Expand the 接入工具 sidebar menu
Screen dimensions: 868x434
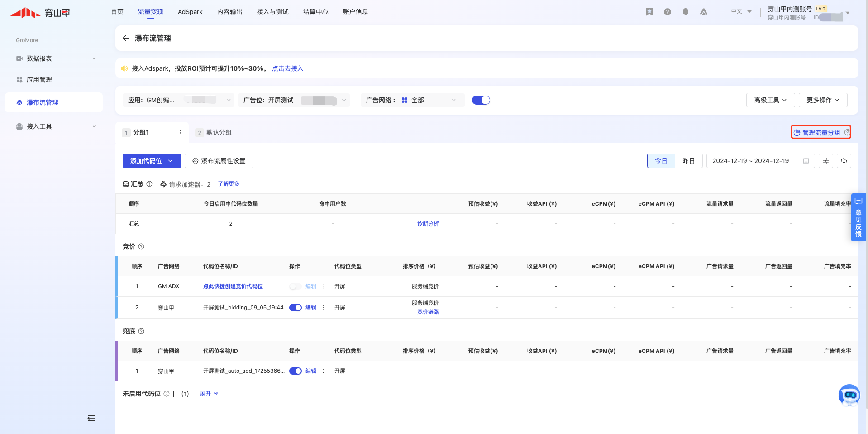tap(94, 126)
